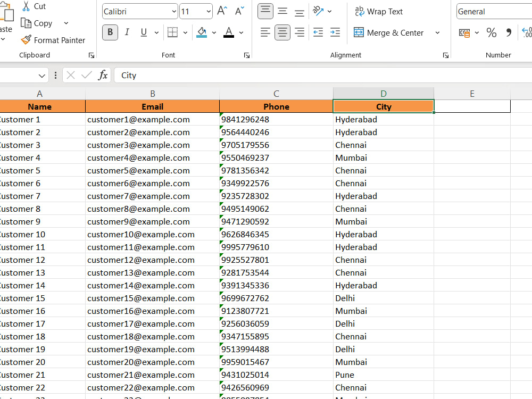Select column B header

click(152, 94)
